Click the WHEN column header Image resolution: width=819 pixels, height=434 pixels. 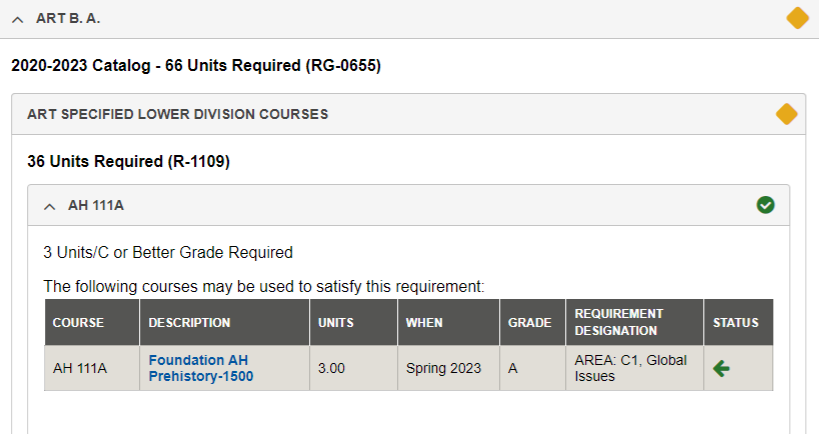coord(424,323)
